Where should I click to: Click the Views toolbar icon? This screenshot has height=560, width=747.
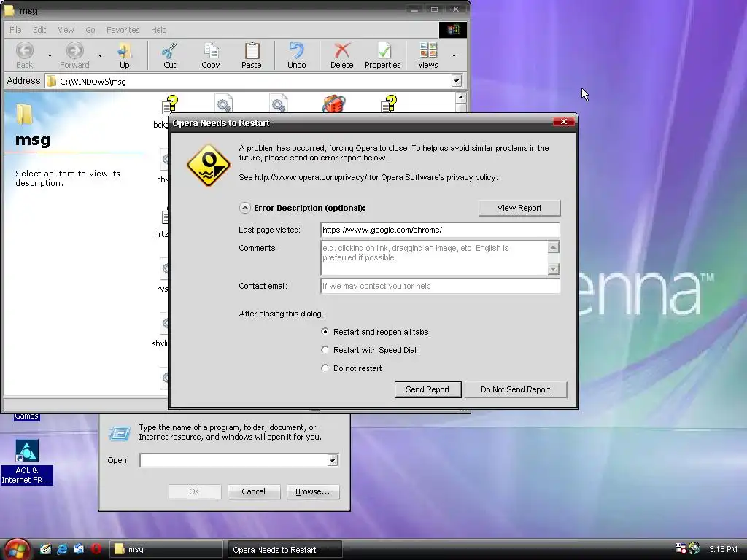pos(427,50)
